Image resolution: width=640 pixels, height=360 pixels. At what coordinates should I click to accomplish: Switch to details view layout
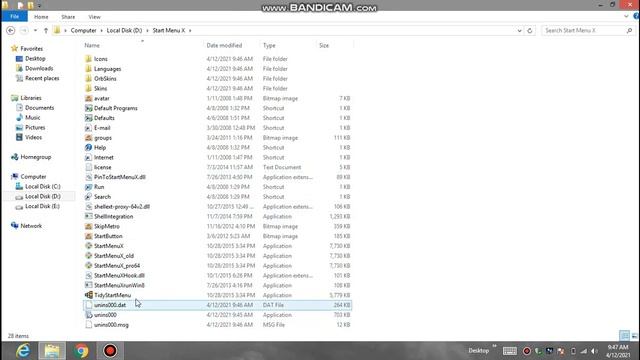624,336
